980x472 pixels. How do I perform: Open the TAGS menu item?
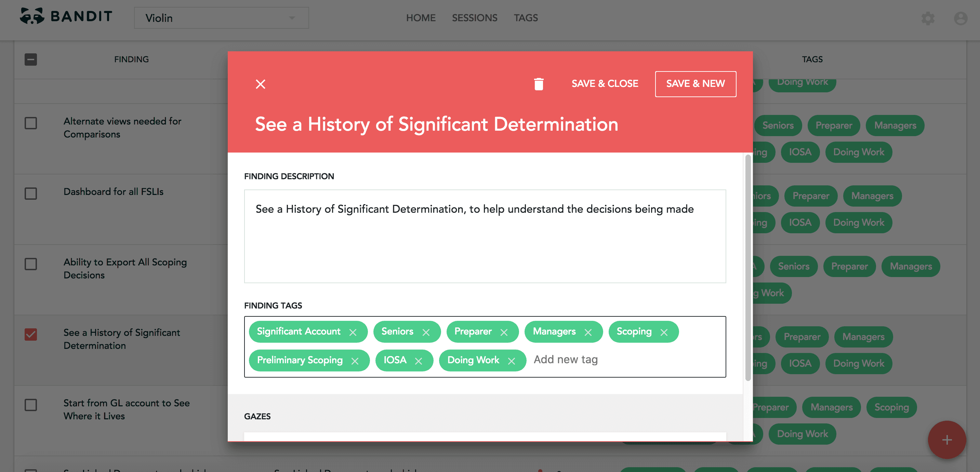[x=526, y=18]
